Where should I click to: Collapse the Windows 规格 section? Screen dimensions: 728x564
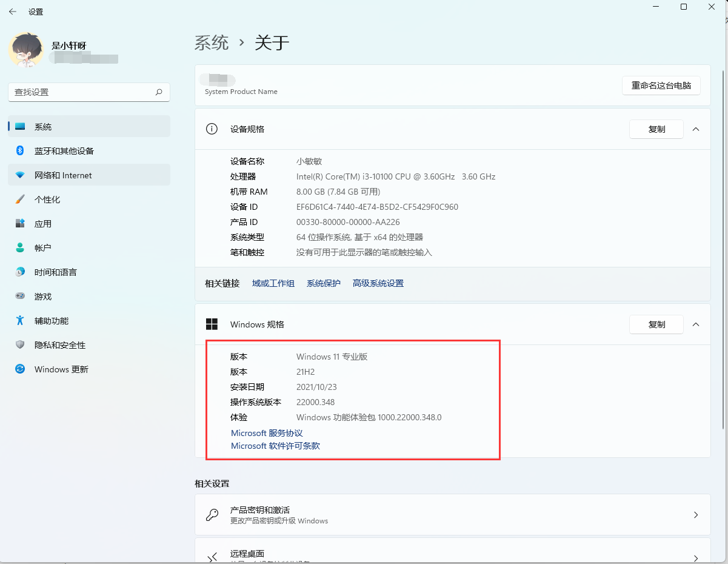pos(696,324)
